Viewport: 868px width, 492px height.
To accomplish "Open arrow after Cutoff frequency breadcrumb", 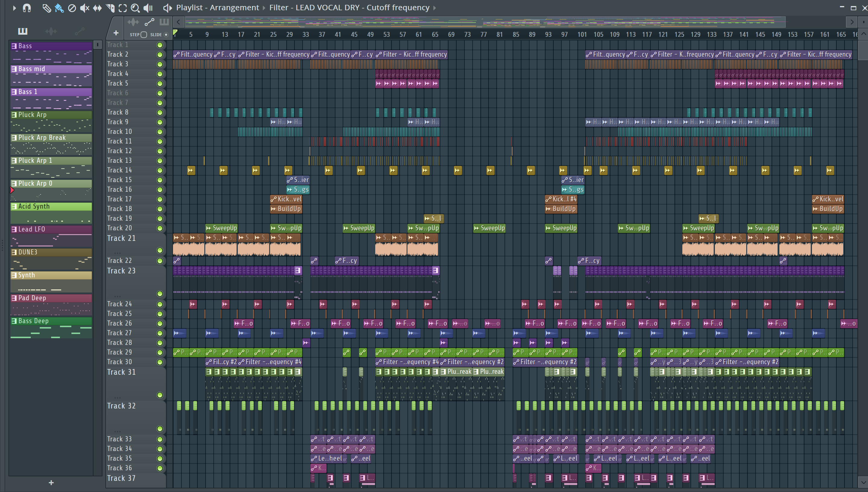I will (x=434, y=8).
